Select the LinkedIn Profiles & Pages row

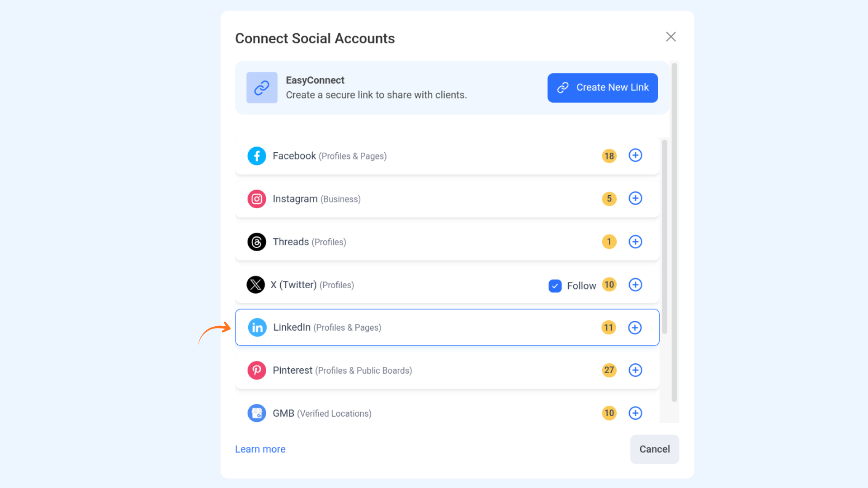coord(447,328)
